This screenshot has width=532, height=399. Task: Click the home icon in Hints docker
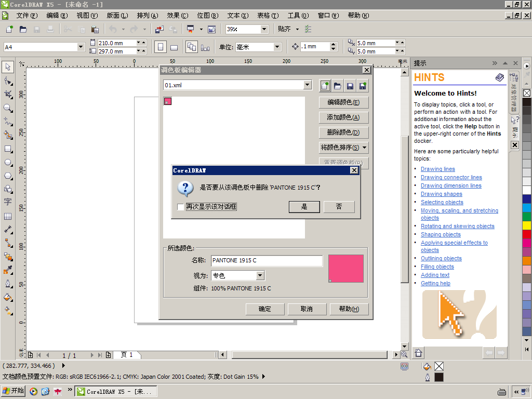[x=419, y=353]
